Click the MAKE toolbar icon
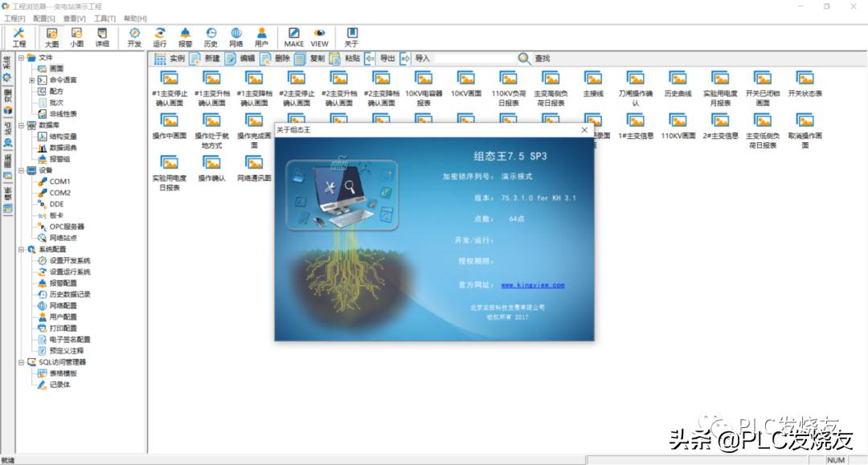The height and width of the screenshot is (465, 868). click(x=294, y=35)
